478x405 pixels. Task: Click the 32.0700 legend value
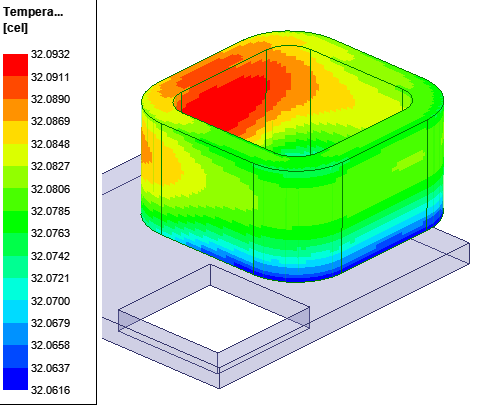(50, 301)
